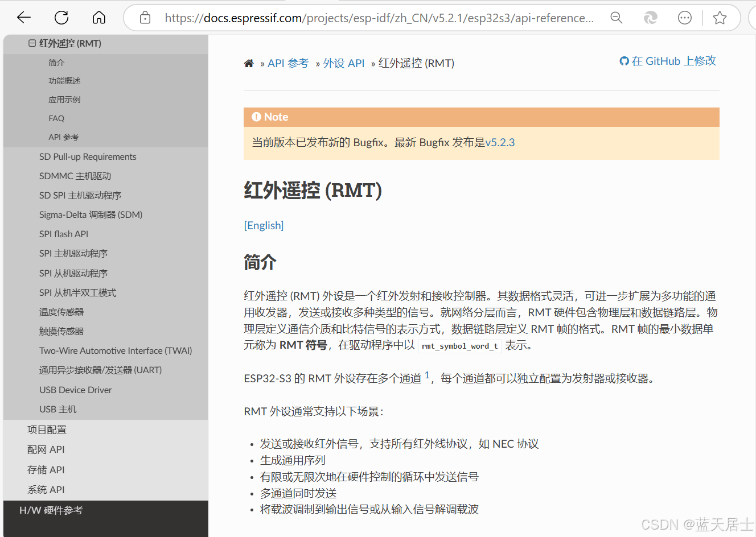Click the bullet text 生成通用序列

point(293,460)
